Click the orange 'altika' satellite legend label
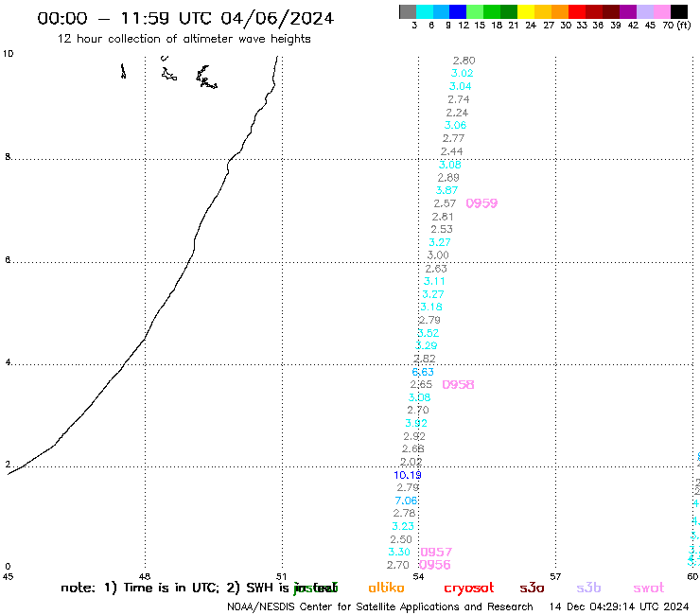The height and width of the screenshot is (615, 700). click(x=386, y=588)
